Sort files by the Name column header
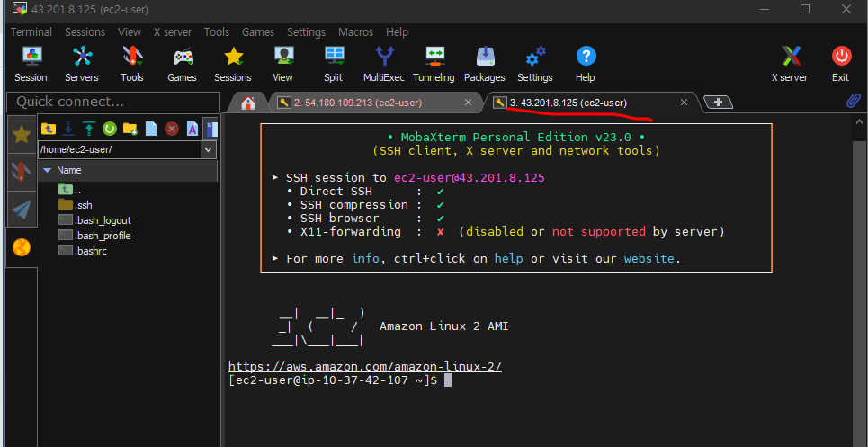The width and height of the screenshot is (868, 447). 128,170
